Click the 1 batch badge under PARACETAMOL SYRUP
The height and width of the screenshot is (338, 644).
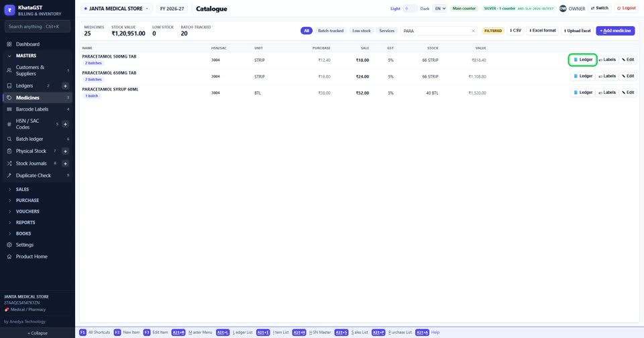pos(92,96)
